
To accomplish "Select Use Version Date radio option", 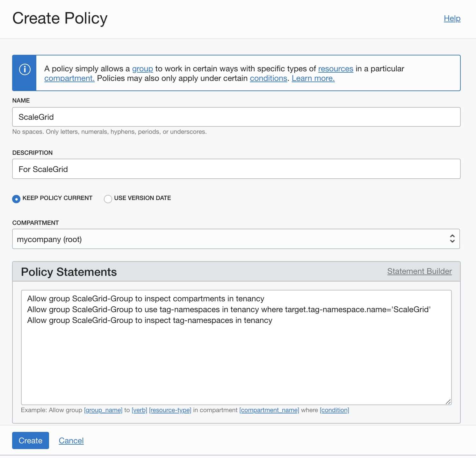I will [x=108, y=199].
